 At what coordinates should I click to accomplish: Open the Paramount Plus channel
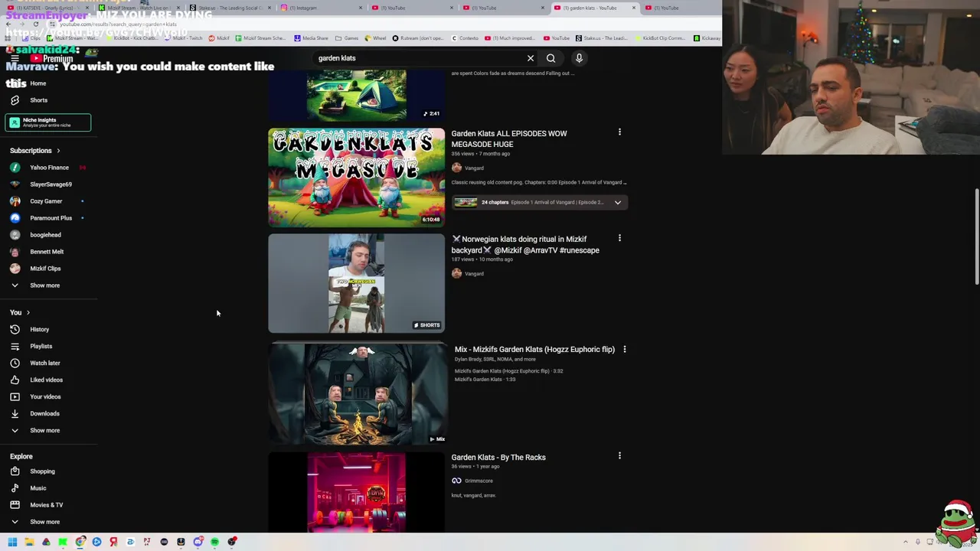pyautogui.click(x=49, y=218)
